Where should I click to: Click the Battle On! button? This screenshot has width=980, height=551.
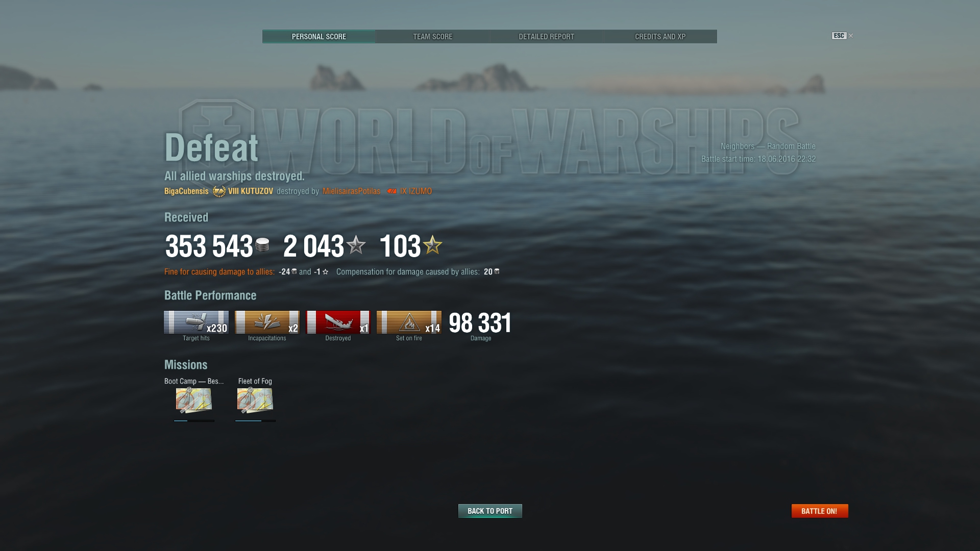pos(820,511)
